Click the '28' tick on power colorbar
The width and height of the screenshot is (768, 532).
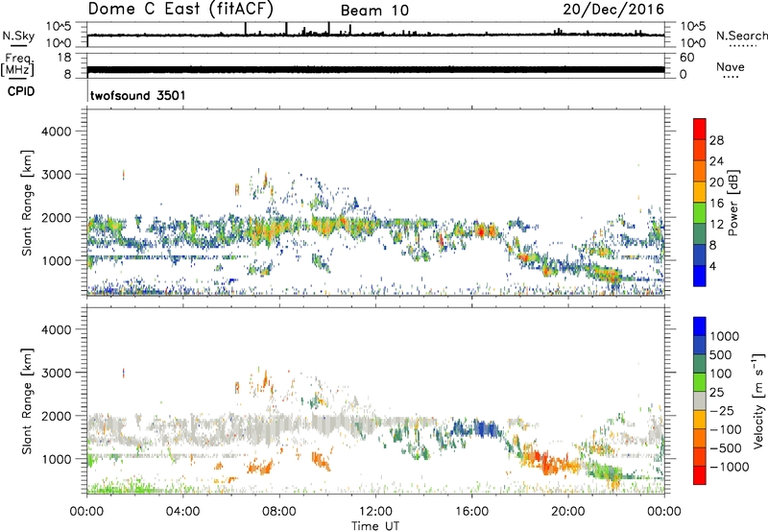pos(716,140)
